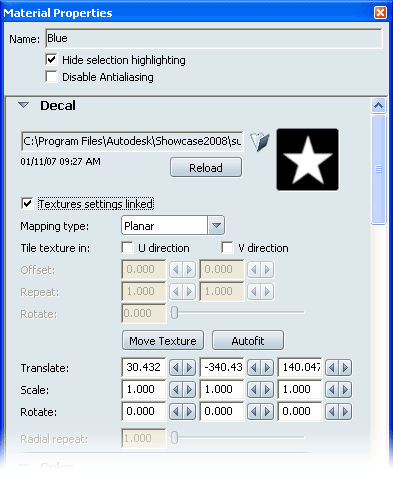Viewport: 393px width, 479px height.
Task: Check the V direction tile option
Action: point(227,248)
